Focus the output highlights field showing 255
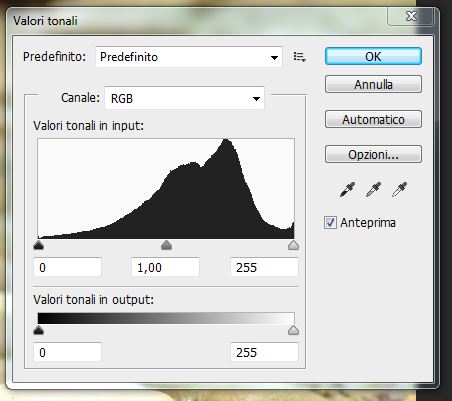Viewport: 452px width, 401px height. [x=264, y=352]
